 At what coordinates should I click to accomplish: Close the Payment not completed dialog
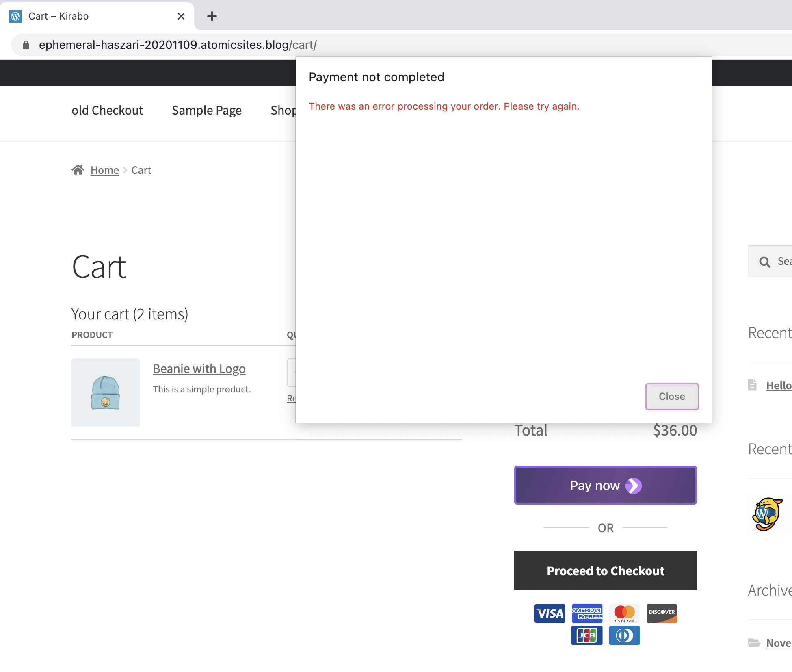(672, 397)
